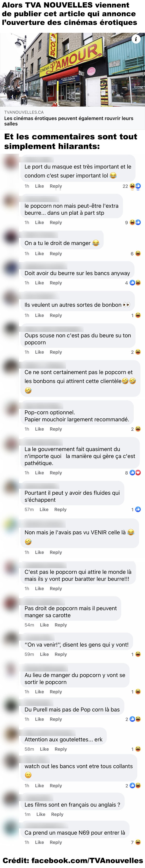The image size is (145, 868).
Task: Open the 22 reactions on the masque comment
Action: 131,186
